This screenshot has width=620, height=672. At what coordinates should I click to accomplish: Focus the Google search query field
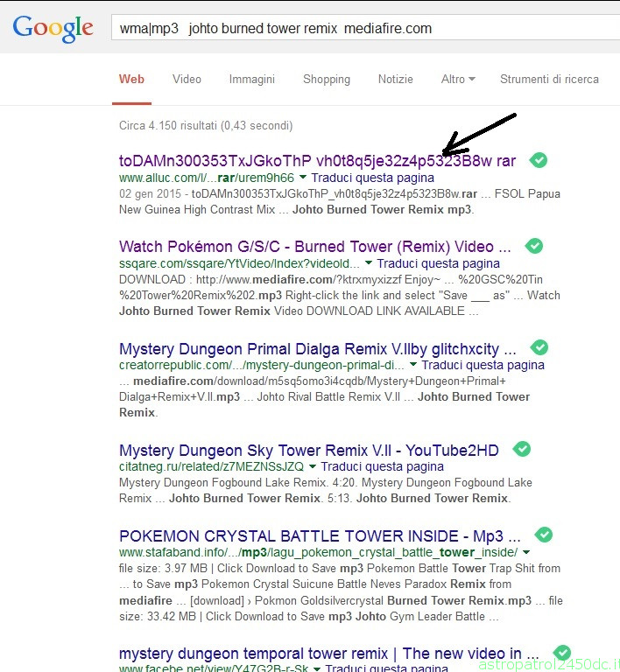point(365,28)
